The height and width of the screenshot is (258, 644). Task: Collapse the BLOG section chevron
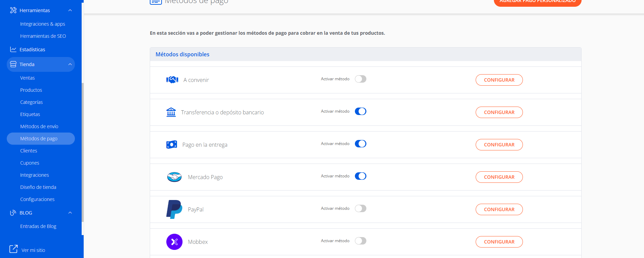pos(70,212)
